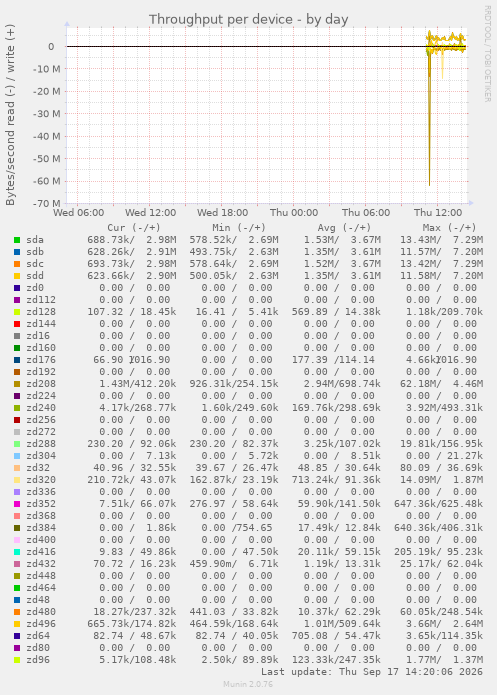The height and width of the screenshot is (695, 497).
Task: Click the 'zd32' device label
Action: [x=38, y=468]
